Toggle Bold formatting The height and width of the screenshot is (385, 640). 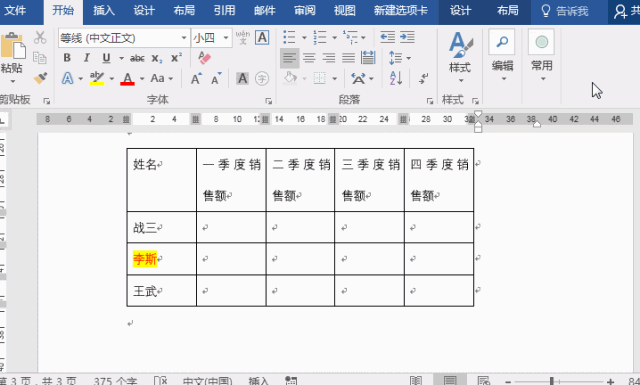pyautogui.click(x=67, y=58)
